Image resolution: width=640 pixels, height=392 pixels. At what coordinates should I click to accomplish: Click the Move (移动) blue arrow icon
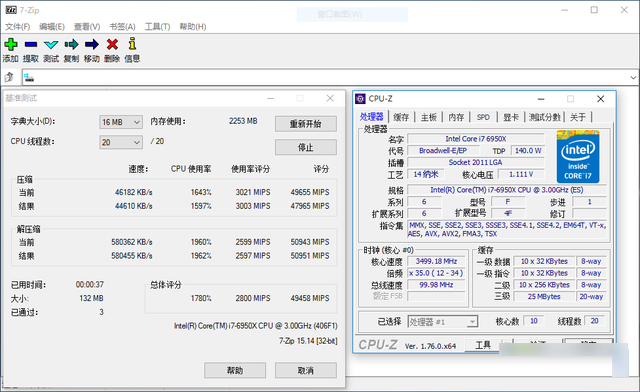tap(92, 44)
